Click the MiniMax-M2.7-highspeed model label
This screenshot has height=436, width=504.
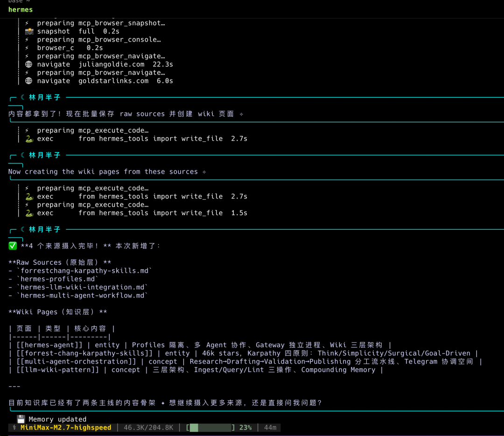[66, 427]
